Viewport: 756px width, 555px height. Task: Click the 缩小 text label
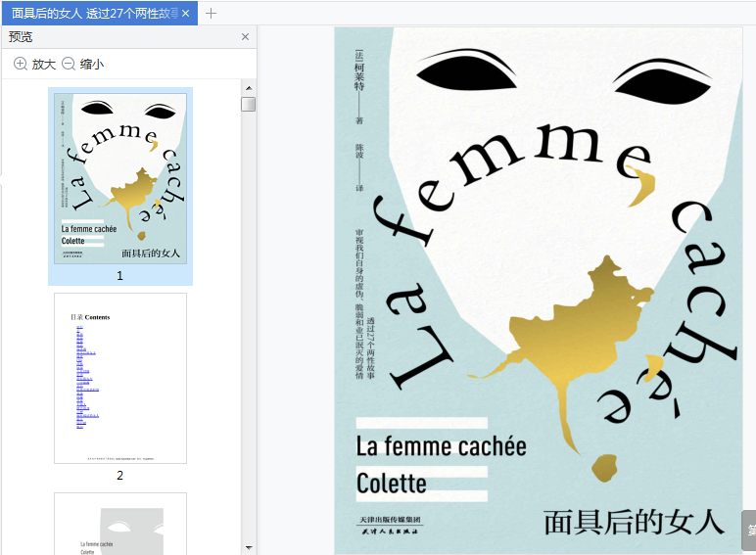click(92, 64)
